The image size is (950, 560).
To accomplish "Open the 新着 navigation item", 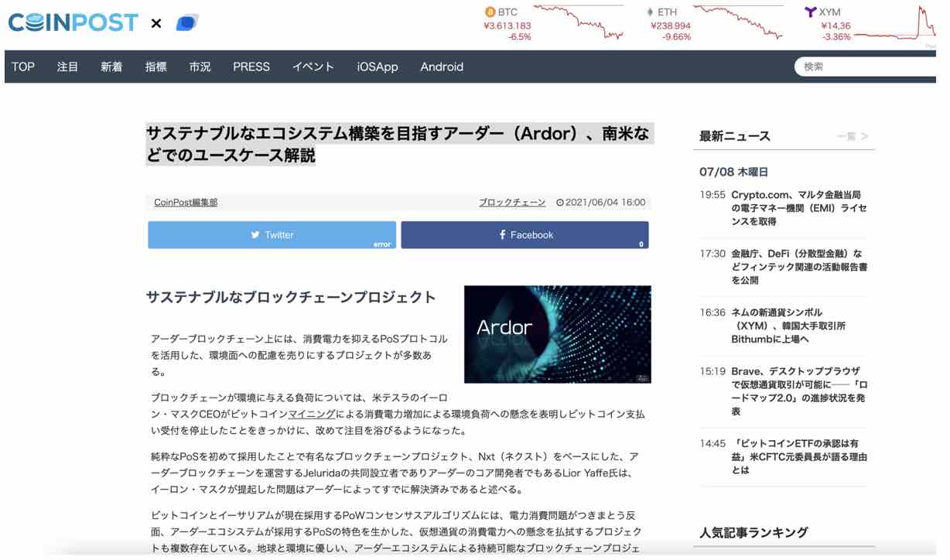I will 111,67.
